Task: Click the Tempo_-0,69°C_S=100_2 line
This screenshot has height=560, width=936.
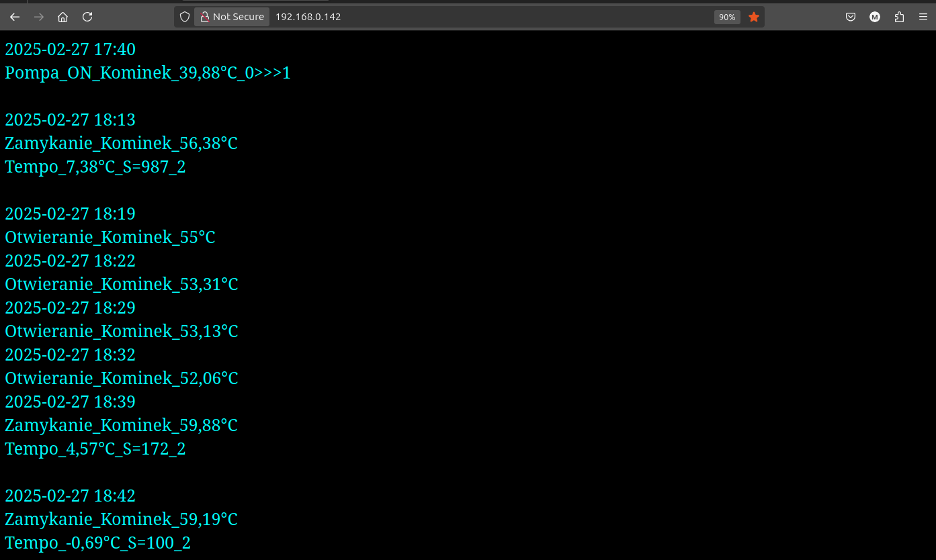Action: [x=98, y=543]
